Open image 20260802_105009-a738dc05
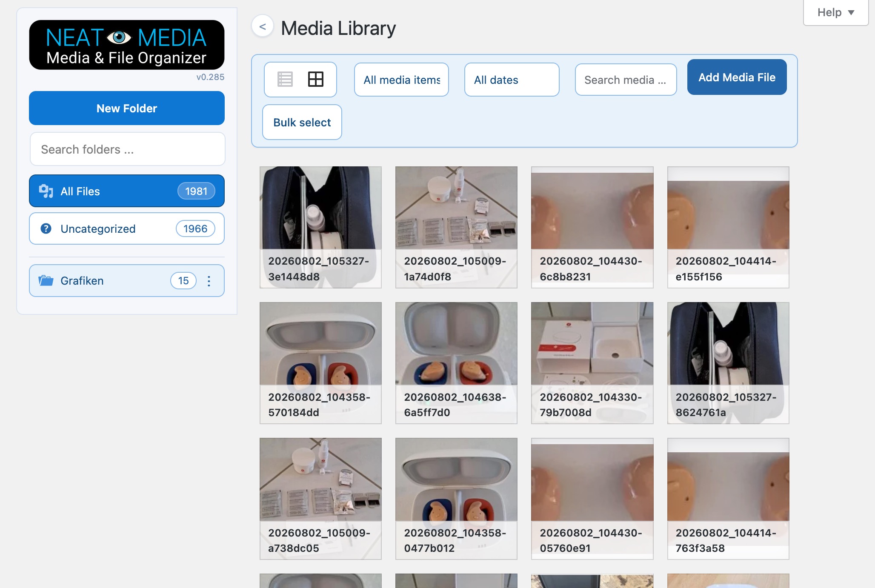875x588 pixels. click(x=320, y=499)
